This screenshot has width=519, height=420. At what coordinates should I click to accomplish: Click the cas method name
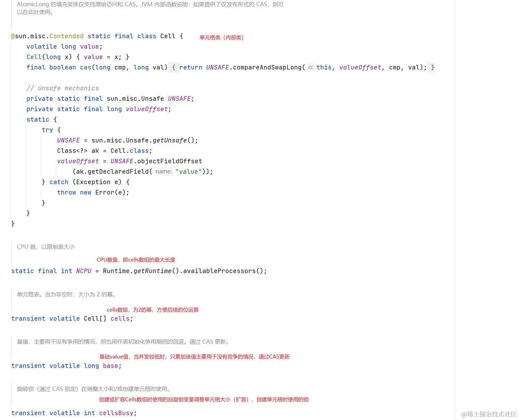86,67
